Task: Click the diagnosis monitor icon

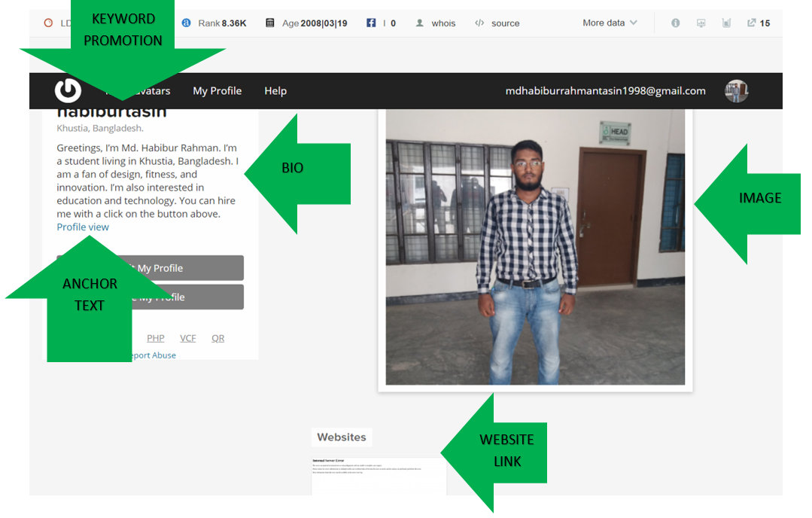Action: pyautogui.click(x=701, y=23)
